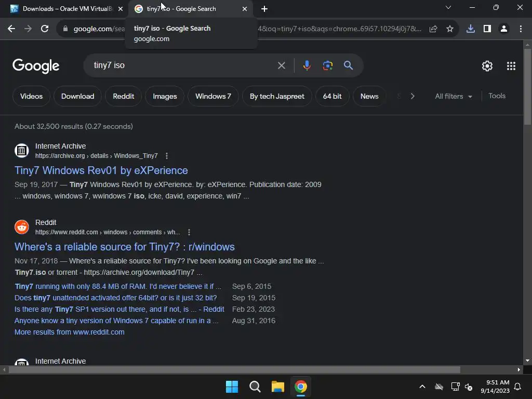Select the Windows 7 filter chip
The image size is (532, 399).
(x=213, y=96)
